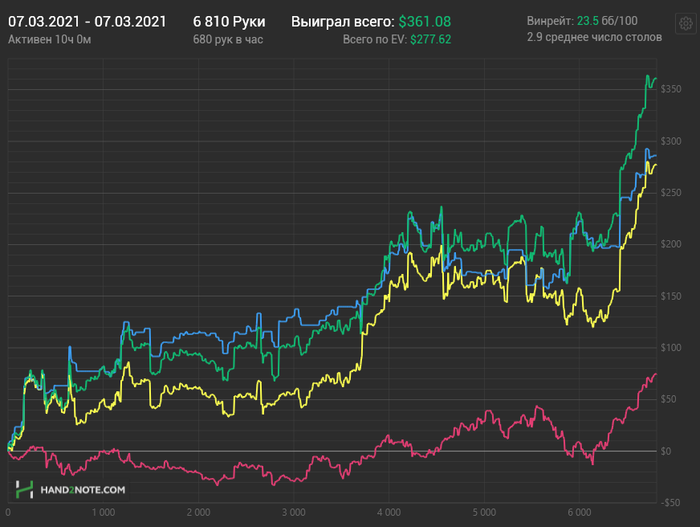Image resolution: width=700 pixels, height=527 pixels.
Task: Click the HAND2NOTE.COM text
Action: 83,490
